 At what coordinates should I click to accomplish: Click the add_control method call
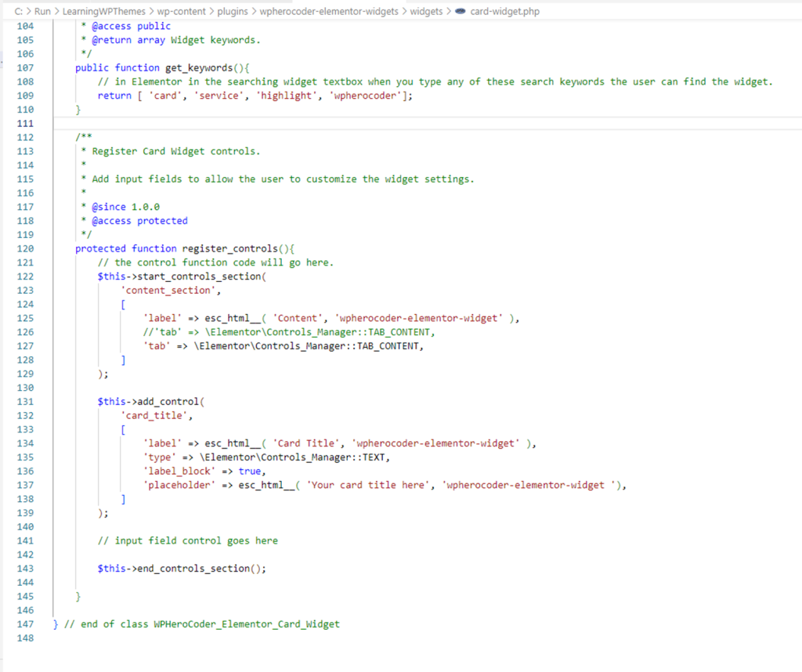click(x=168, y=402)
